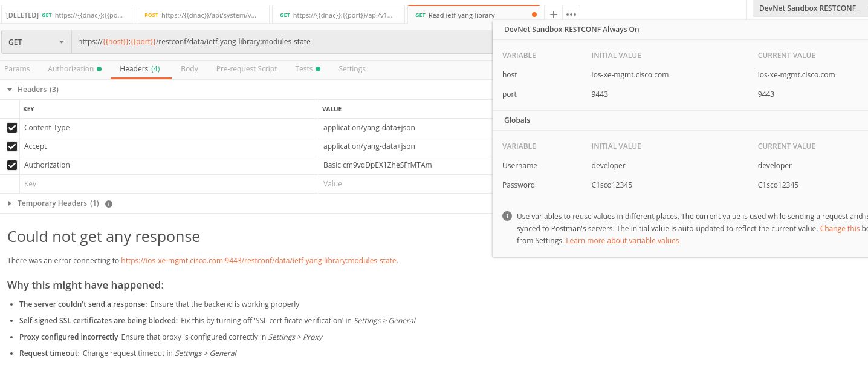Disable the Accept header checkbox

coord(13,146)
